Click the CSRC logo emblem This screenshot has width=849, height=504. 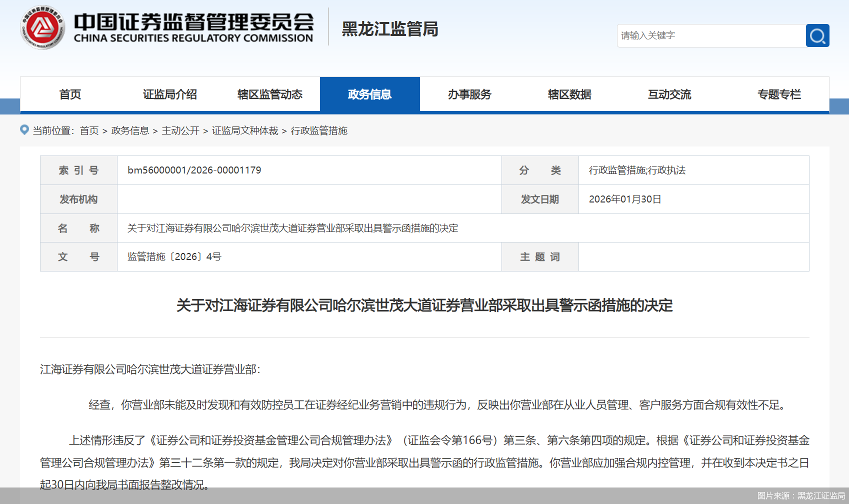point(42,28)
